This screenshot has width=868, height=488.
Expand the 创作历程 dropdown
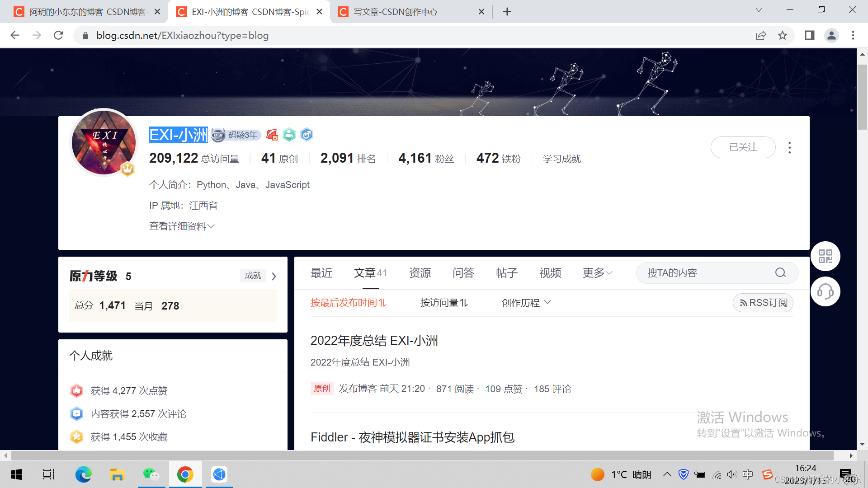(526, 303)
